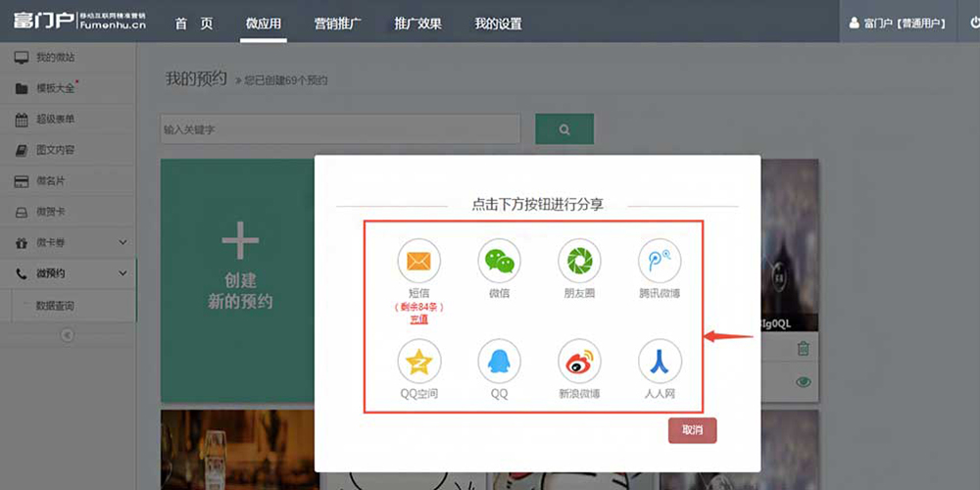
Task: Click the 充值 recharge link
Action: [x=418, y=320]
